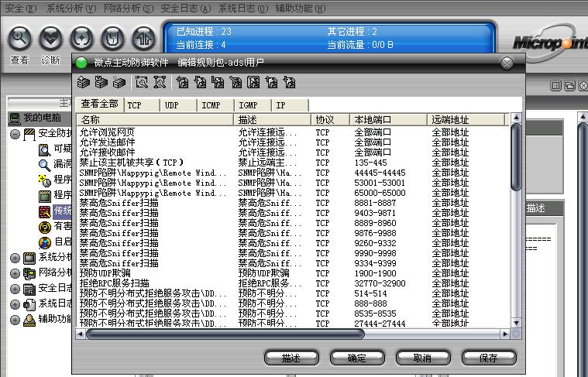This screenshot has width=588, height=377.
Task: Click the network node search icon
Action: click(160, 82)
